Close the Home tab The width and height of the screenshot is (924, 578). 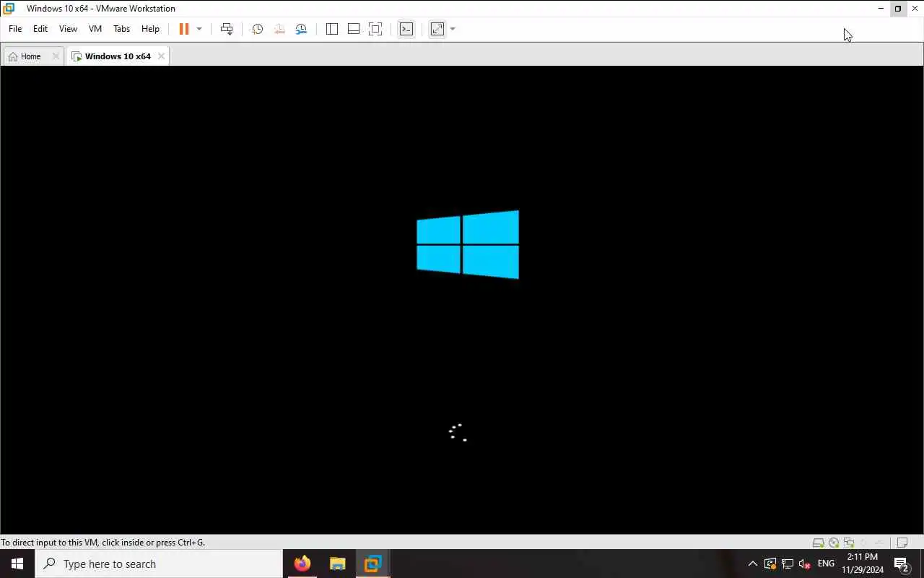click(x=56, y=56)
